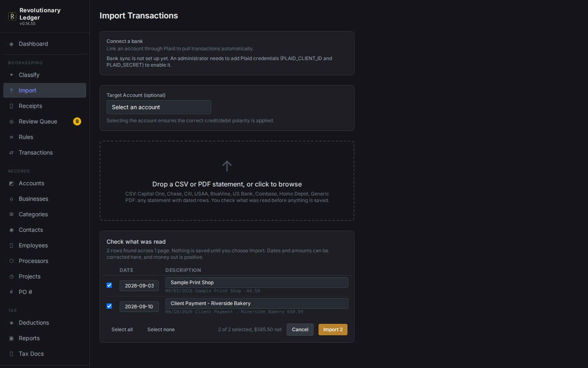The height and width of the screenshot is (368, 588).
Task: Click the Projects clock icon
Action: pos(11,277)
